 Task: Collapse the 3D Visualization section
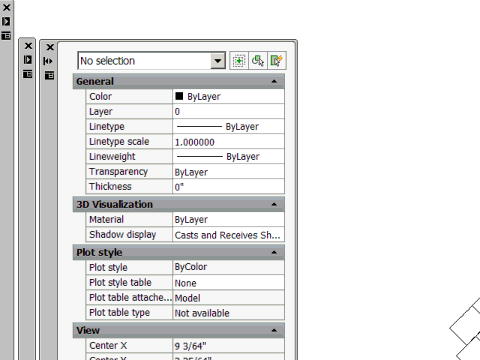tap(274, 204)
